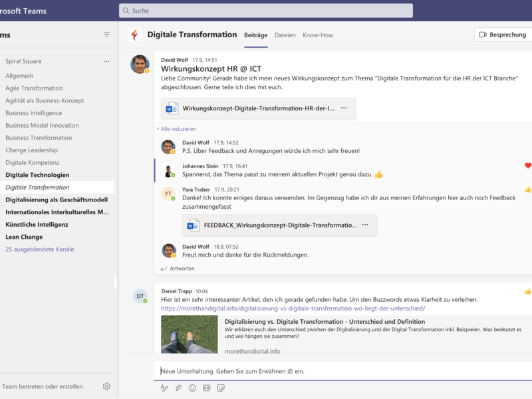Switch to the Dateien tab
Viewport: 532px width, 399px height.
click(285, 35)
